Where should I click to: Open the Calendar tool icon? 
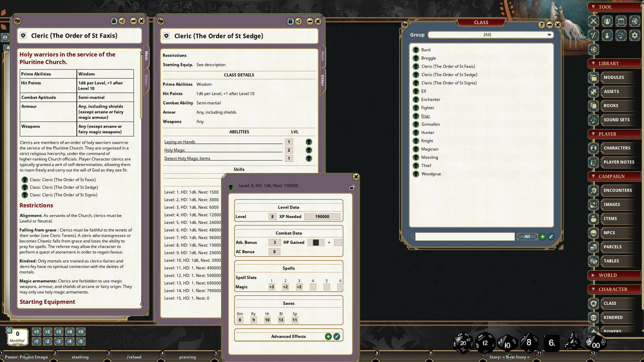(x=621, y=21)
